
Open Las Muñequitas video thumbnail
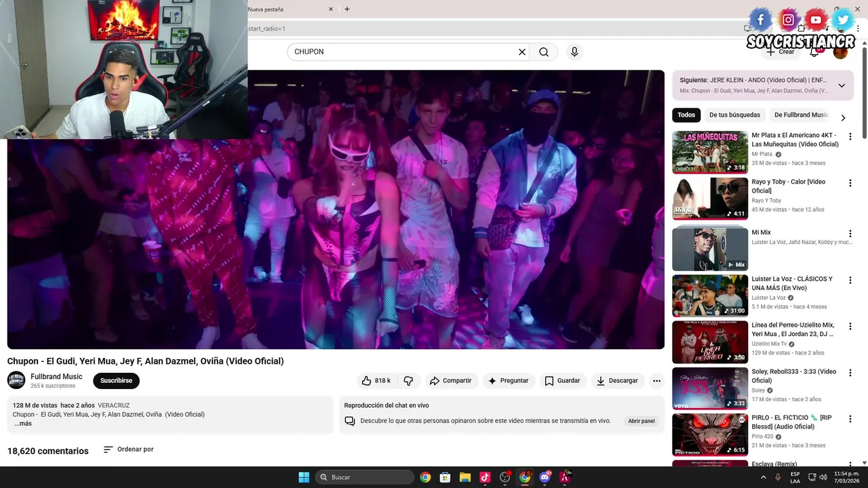pyautogui.click(x=710, y=152)
